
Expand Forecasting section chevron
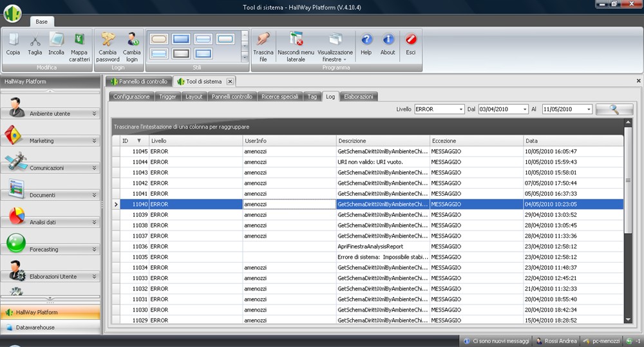tap(94, 249)
